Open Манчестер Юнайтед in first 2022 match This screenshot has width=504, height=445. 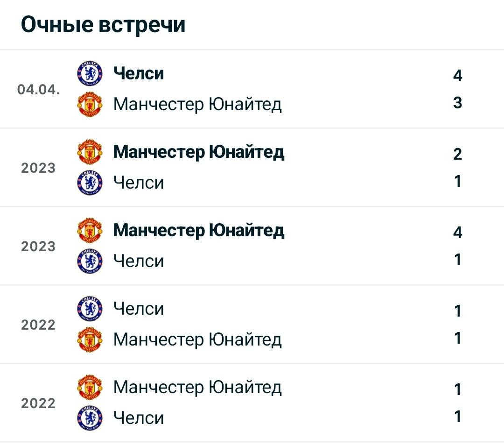[x=197, y=340]
